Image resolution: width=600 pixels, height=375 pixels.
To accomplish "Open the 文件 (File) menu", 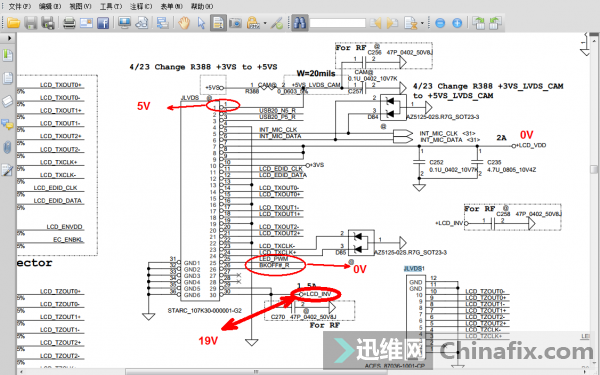I will tap(20, 6).
